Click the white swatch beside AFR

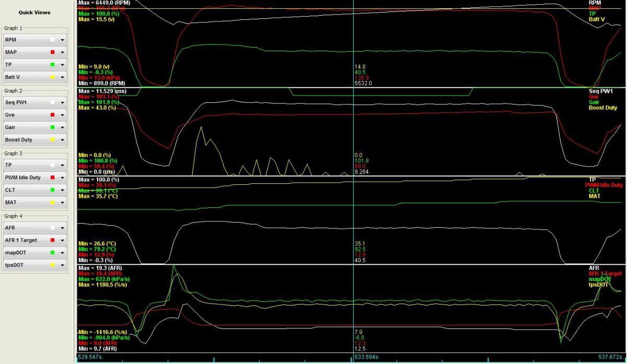pos(53,228)
